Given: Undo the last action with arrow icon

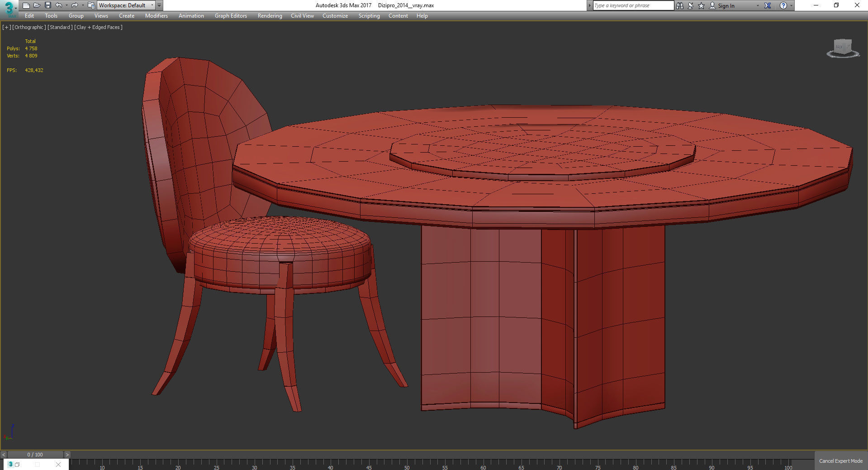Looking at the screenshot, I should pyautogui.click(x=59, y=5).
